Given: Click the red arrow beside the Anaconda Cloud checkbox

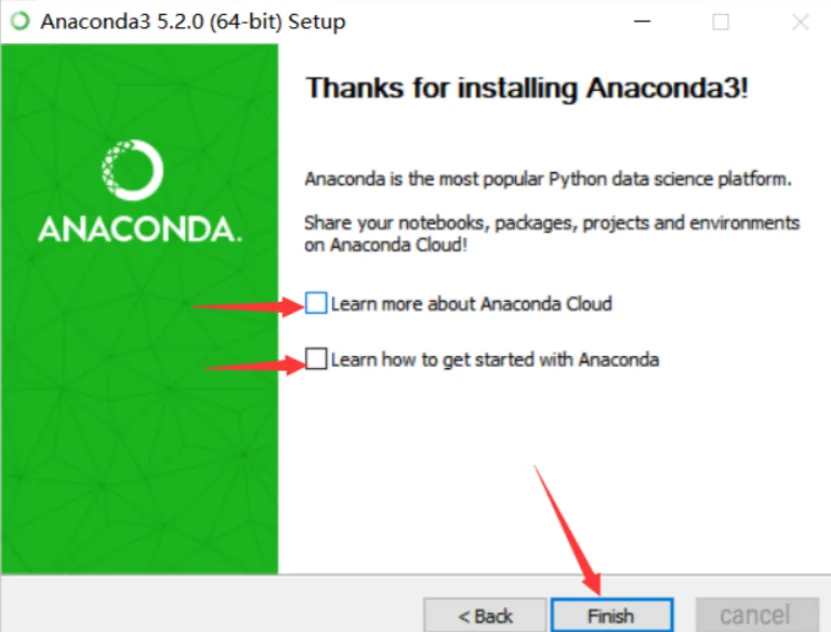Looking at the screenshot, I should pos(248,306).
